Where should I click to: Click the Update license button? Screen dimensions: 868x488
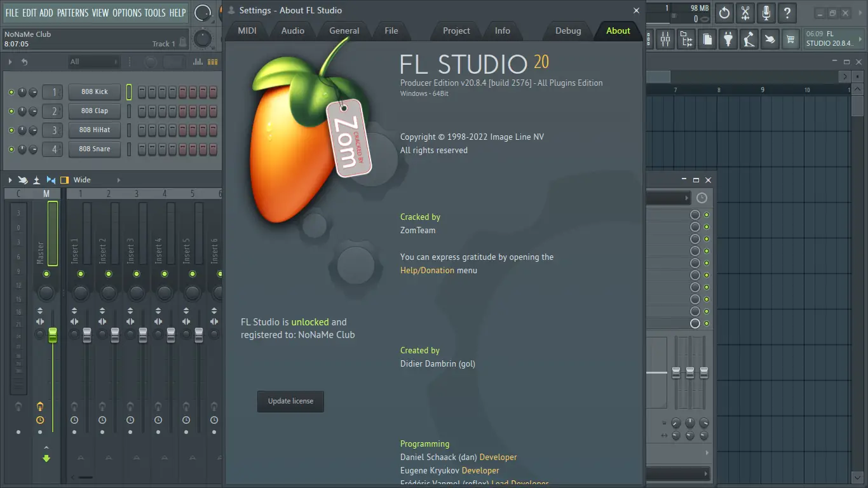290,401
